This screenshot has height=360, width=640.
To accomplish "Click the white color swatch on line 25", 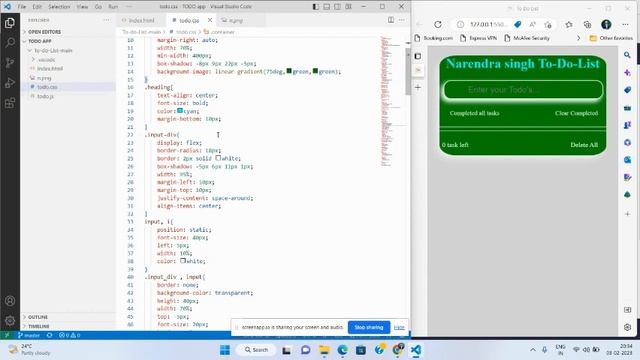I will click(218, 158).
